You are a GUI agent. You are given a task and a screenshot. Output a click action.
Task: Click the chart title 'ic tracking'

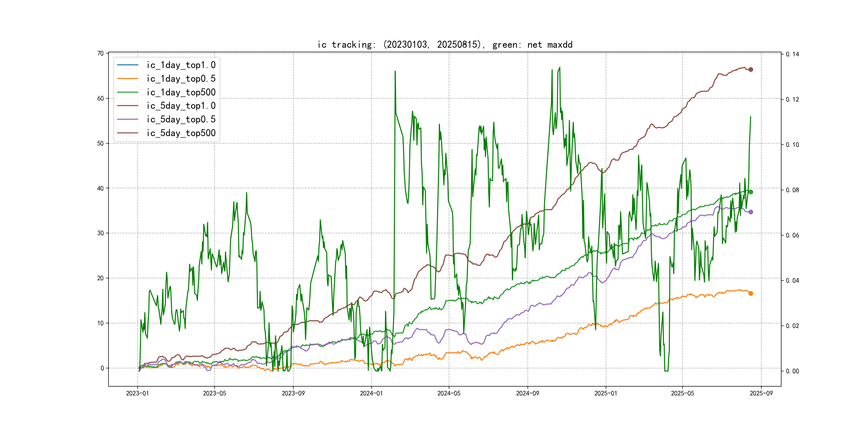[x=445, y=44]
